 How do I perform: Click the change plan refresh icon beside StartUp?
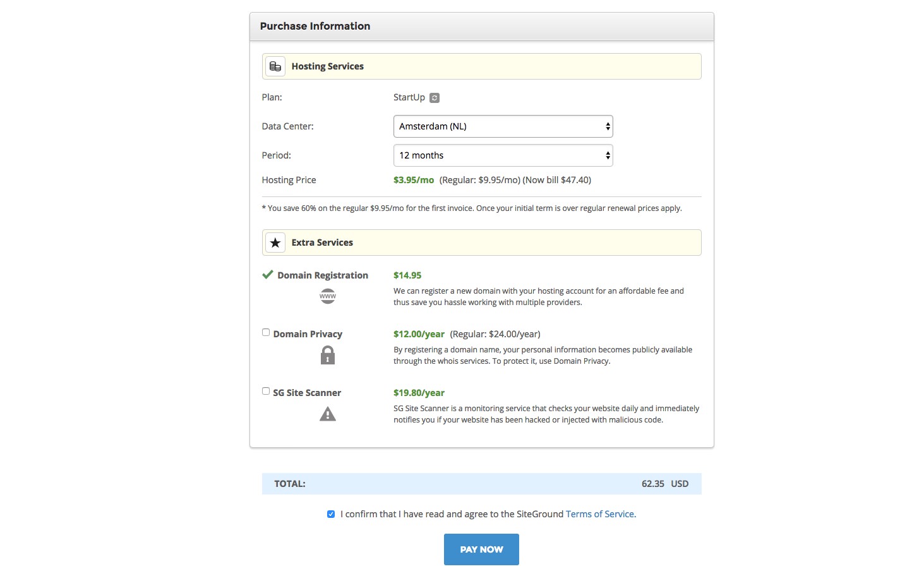(435, 98)
